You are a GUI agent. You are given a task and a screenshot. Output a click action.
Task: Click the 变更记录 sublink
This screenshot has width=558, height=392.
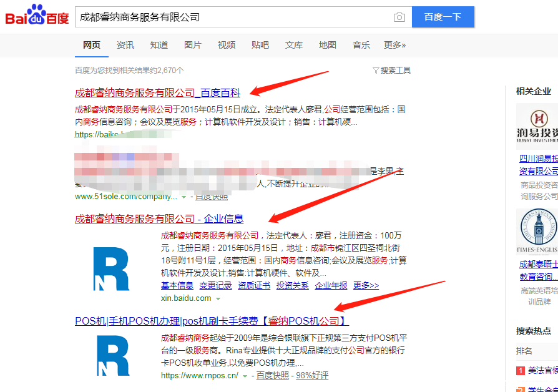[x=215, y=285]
